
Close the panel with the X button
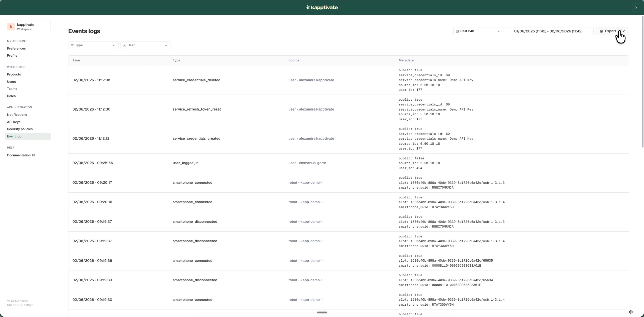[x=636, y=8]
